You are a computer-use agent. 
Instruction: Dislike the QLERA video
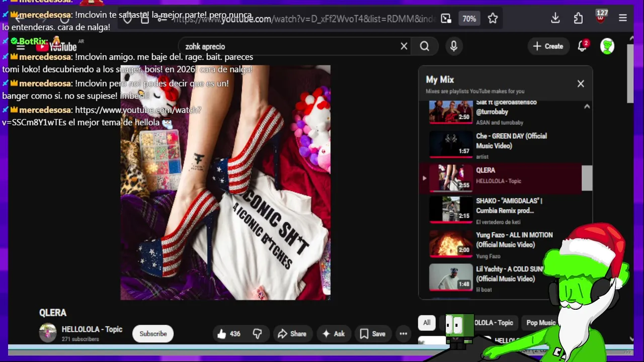(257, 334)
